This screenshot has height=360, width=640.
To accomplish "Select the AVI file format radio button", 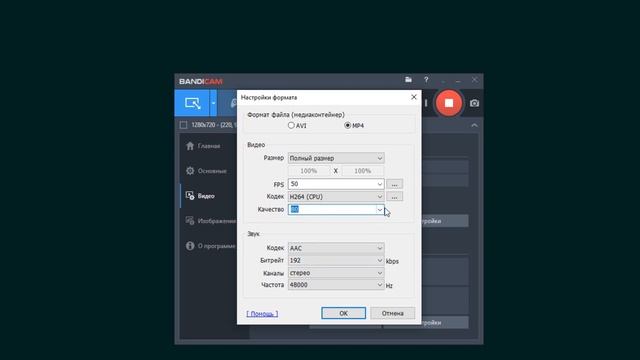I will click(x=291, y=125).
